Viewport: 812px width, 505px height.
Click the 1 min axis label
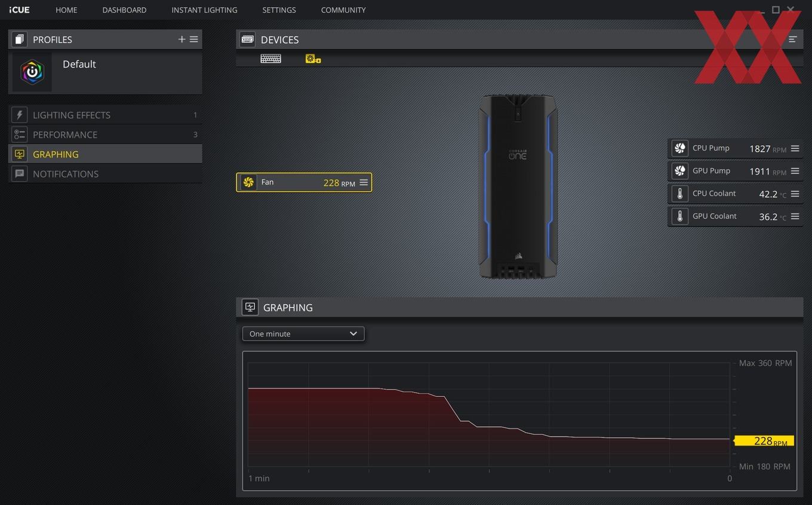(x=259, y=478)
